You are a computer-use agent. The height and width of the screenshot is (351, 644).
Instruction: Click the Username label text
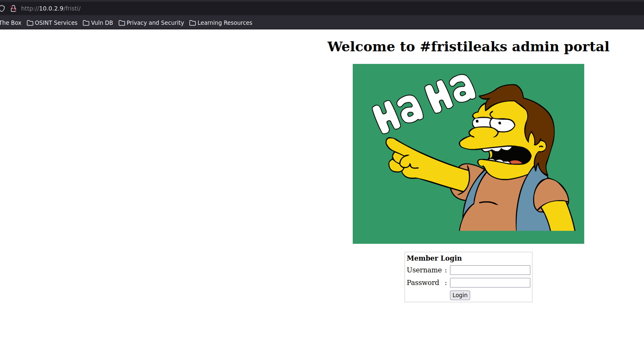click(x=424, y=270)
